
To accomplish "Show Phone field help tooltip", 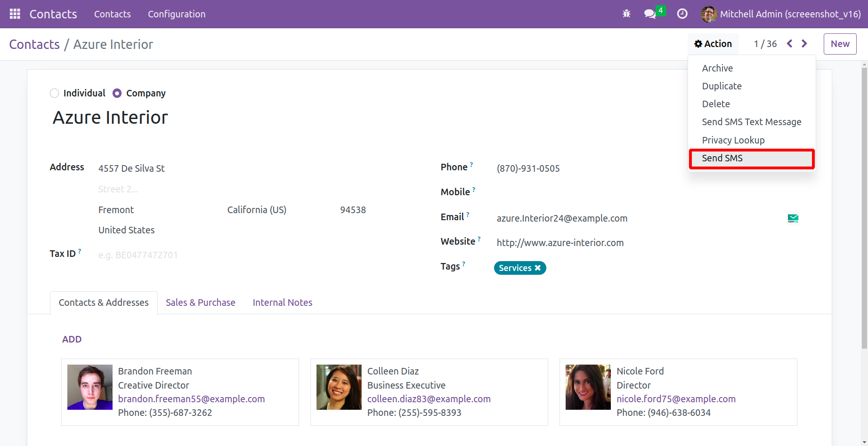I will [x=471, y=165].
